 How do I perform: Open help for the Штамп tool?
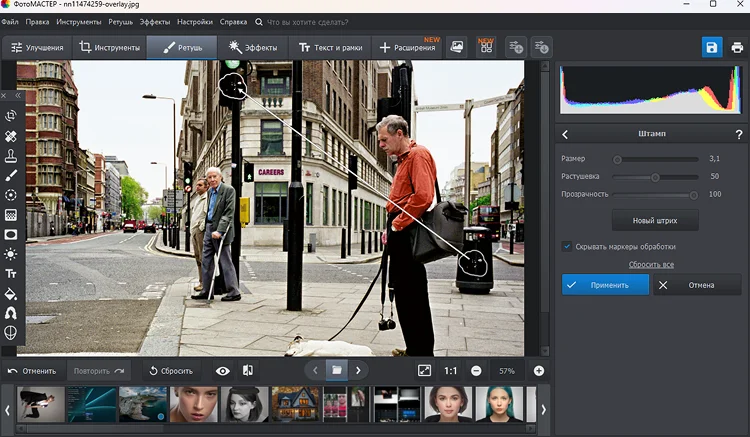point(739,134)
